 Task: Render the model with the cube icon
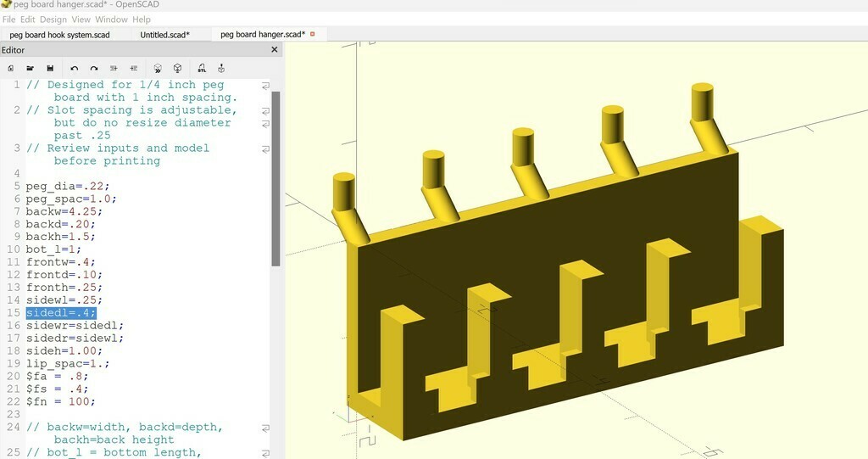178,68
